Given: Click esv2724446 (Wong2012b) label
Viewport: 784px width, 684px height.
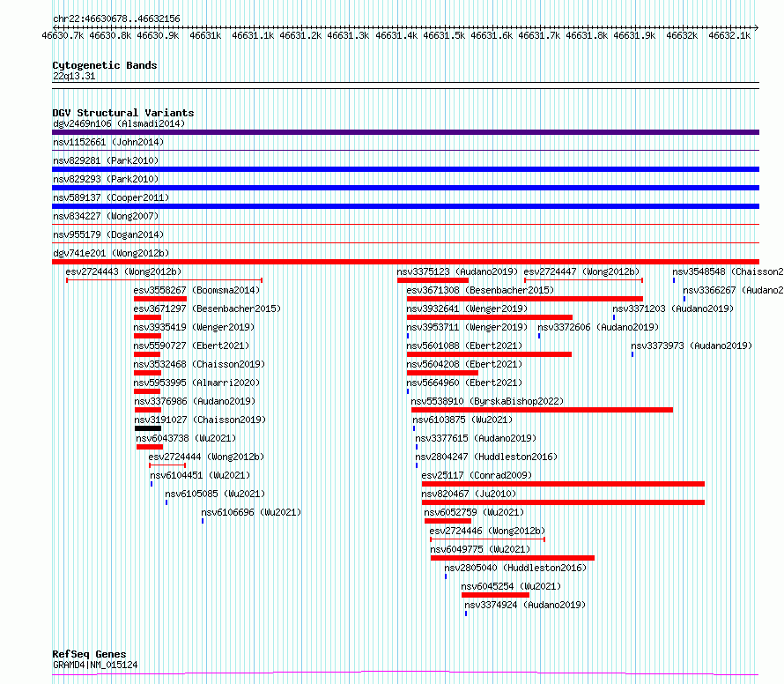Looking at the screenshot, I should point(487,531).
